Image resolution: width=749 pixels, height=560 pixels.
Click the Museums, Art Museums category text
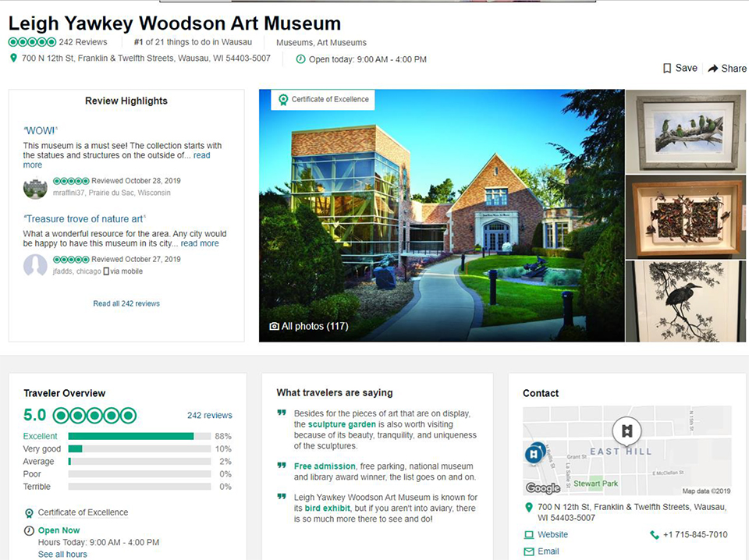(x=321, y=42)
